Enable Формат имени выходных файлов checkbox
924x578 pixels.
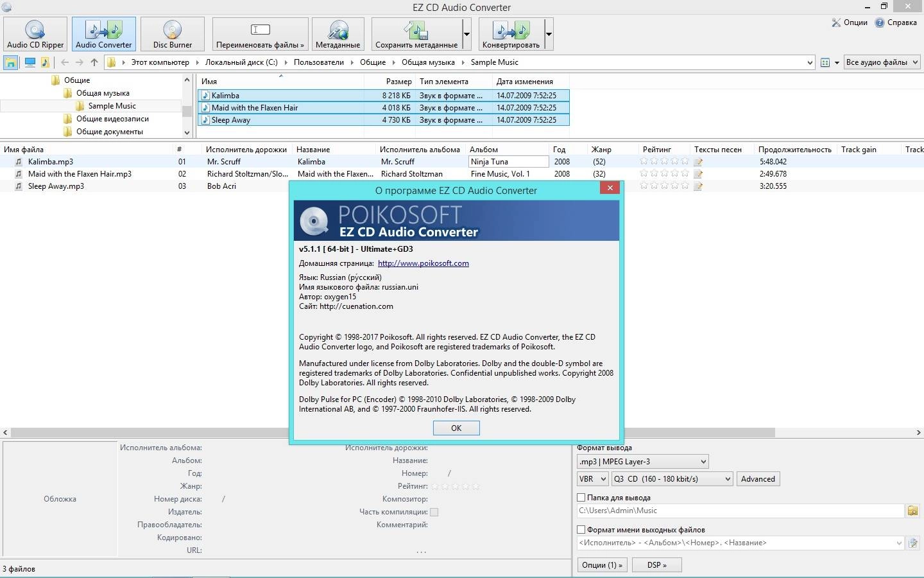coord(581,530)
